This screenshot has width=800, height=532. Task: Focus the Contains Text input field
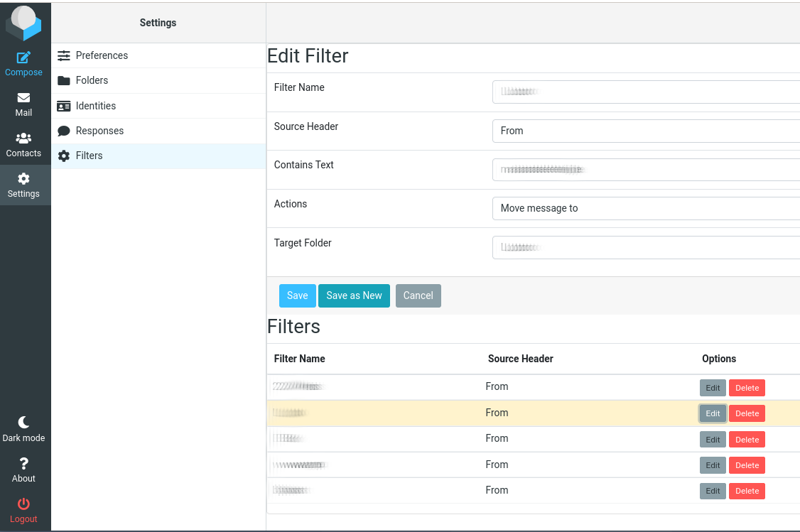(646, 170)
